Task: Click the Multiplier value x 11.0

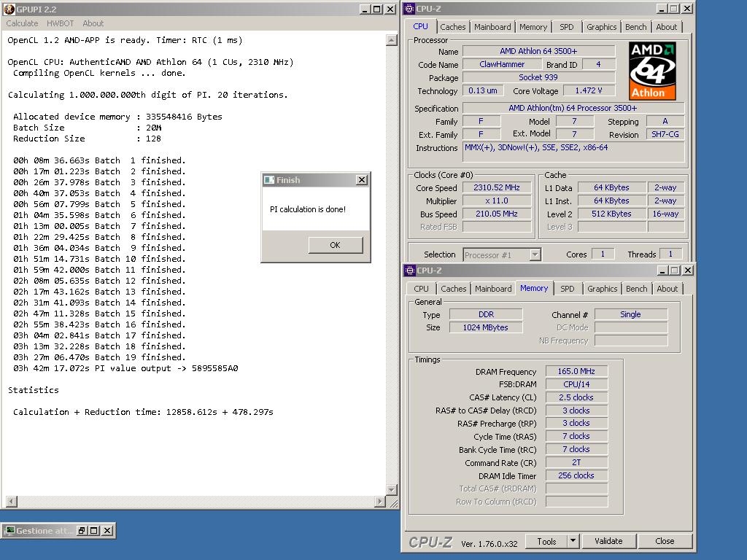Action: tap(496, 201)
